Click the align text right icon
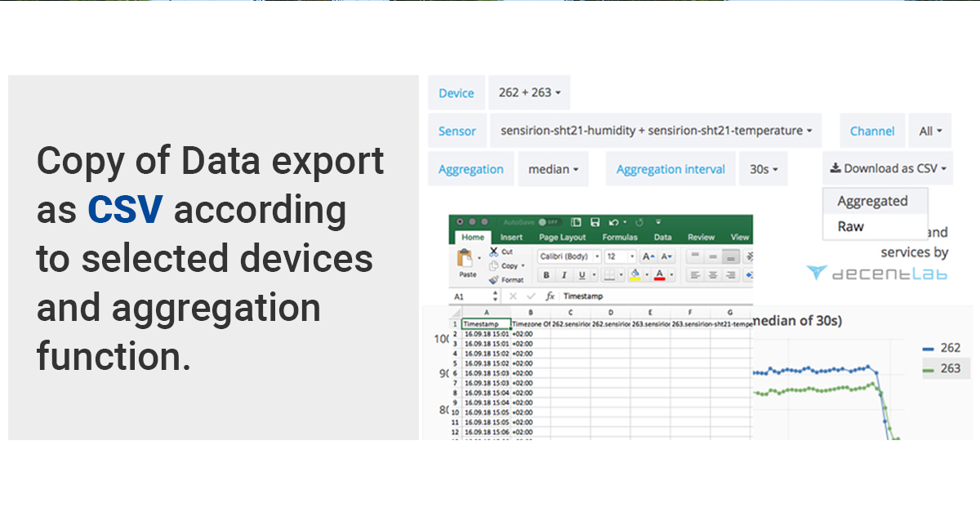This screenshot has height=512, width=980. coord(731,275)
